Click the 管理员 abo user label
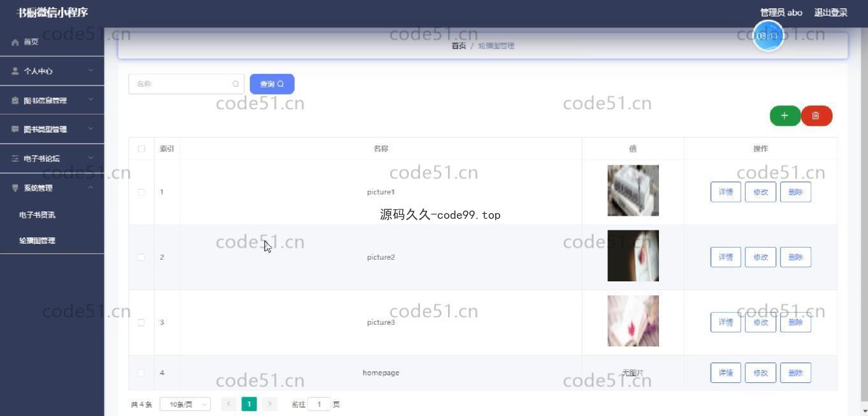 [781, 12]
